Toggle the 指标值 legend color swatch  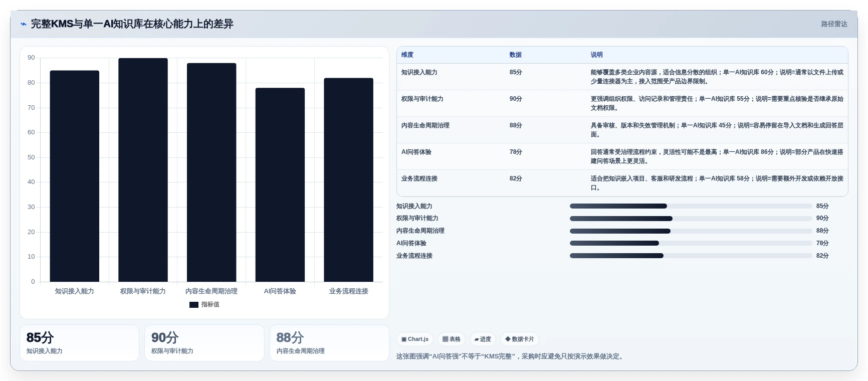(x=194, y=305)
